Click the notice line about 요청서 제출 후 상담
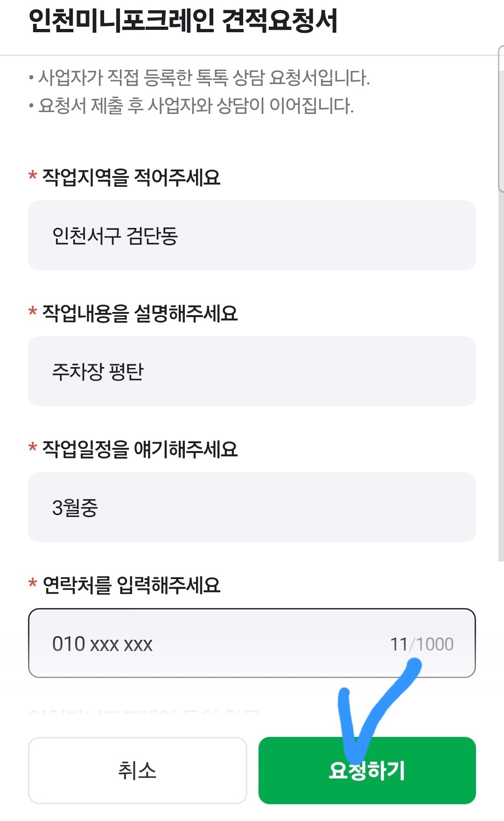 click(x=191, y=106)
